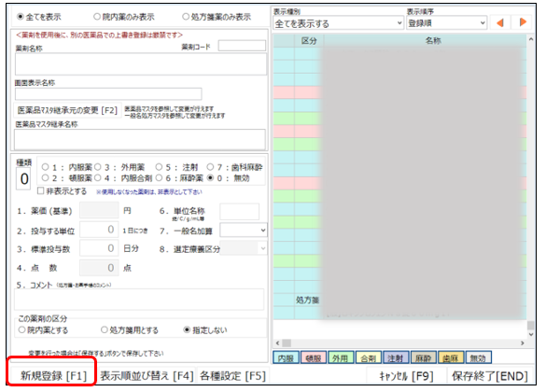This screenshot has width=546, height=392.
Task: Open the 表示順序 dropdown
Action: pos(446,23)
